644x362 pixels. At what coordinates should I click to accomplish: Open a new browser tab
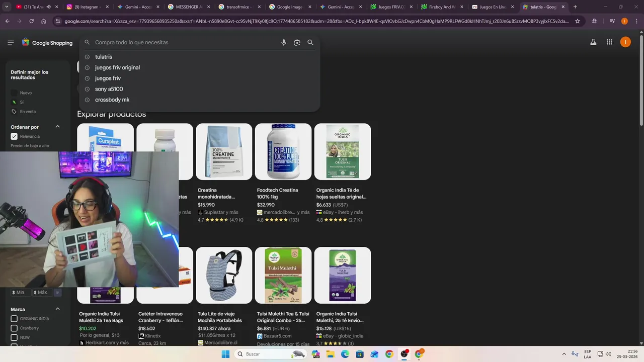coord(575,7)
